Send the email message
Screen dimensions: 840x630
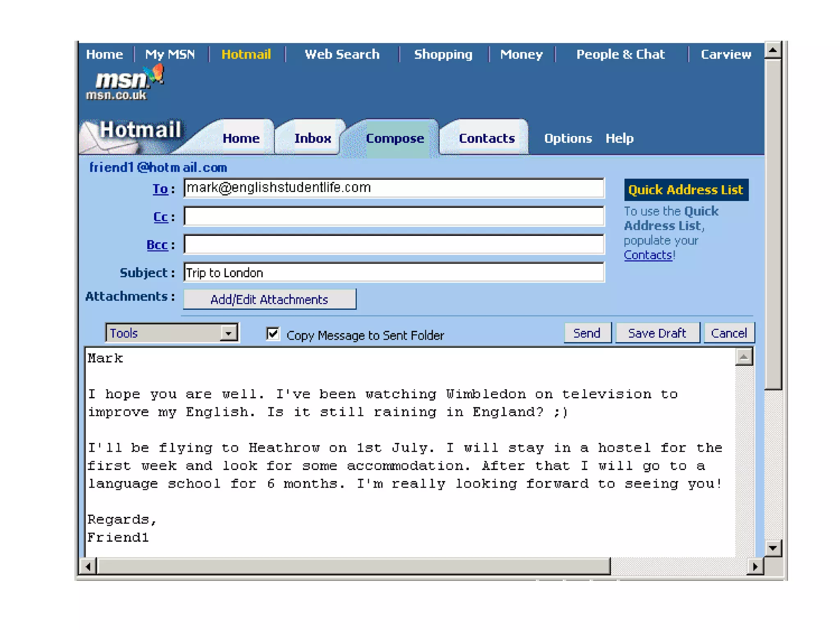point(587,333)
